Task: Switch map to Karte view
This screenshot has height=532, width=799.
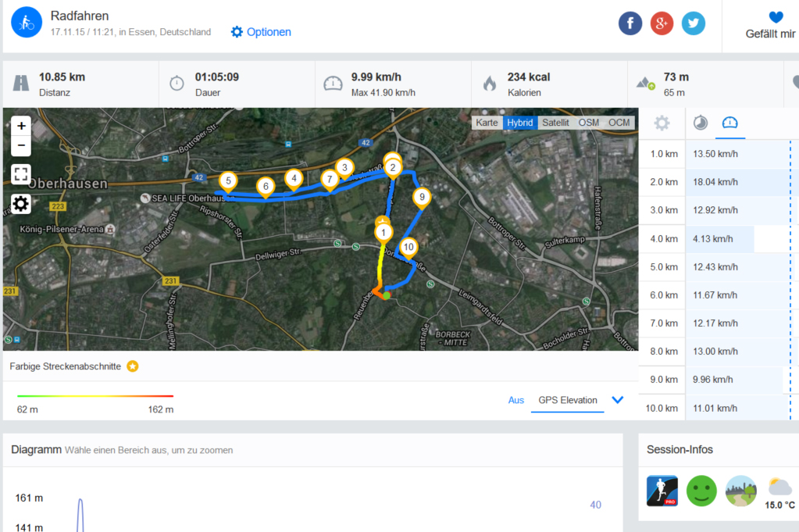Action: pyautogui.click(x=487, y=123)
